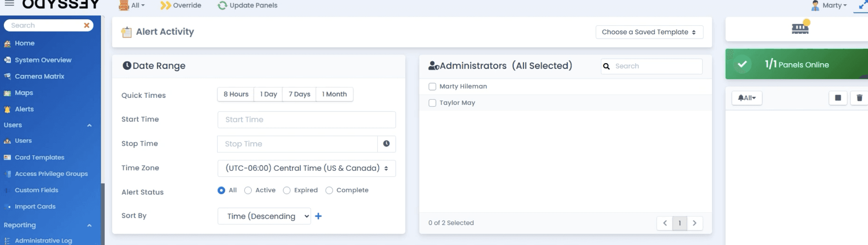Screen dimensions: 868x245
Task: Click the Update Panels refresh icon
Action: 222,5
